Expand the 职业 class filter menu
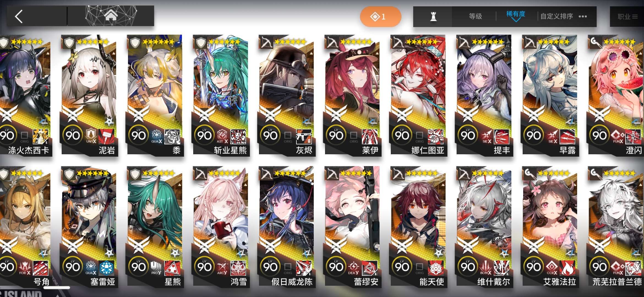Viewport: 644px width, 297px height. pos(627,17)
